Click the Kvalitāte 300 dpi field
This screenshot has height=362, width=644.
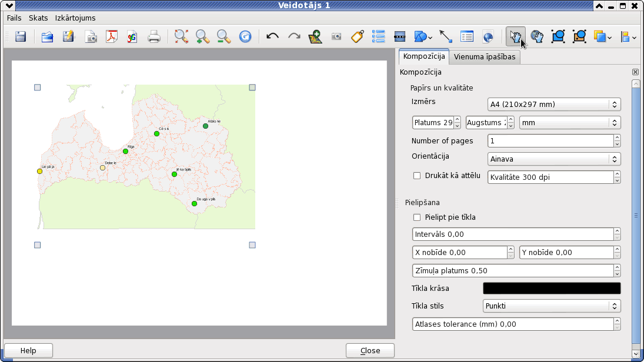[x=550, y=177]
